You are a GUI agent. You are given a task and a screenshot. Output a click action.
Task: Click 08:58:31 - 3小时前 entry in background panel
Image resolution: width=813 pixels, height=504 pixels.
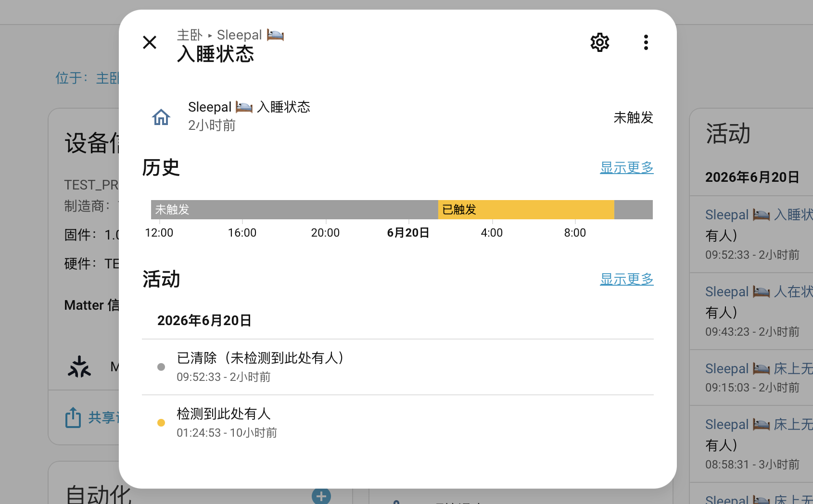752,465
